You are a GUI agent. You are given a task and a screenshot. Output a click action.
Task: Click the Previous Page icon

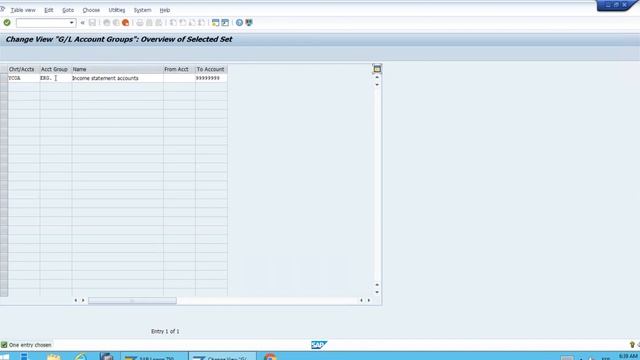[182, 22]
